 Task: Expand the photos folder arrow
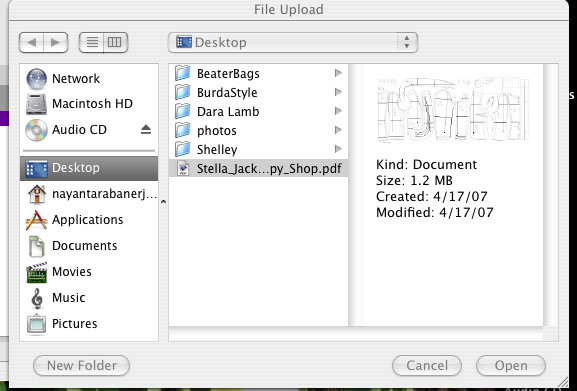pos(338,130)
